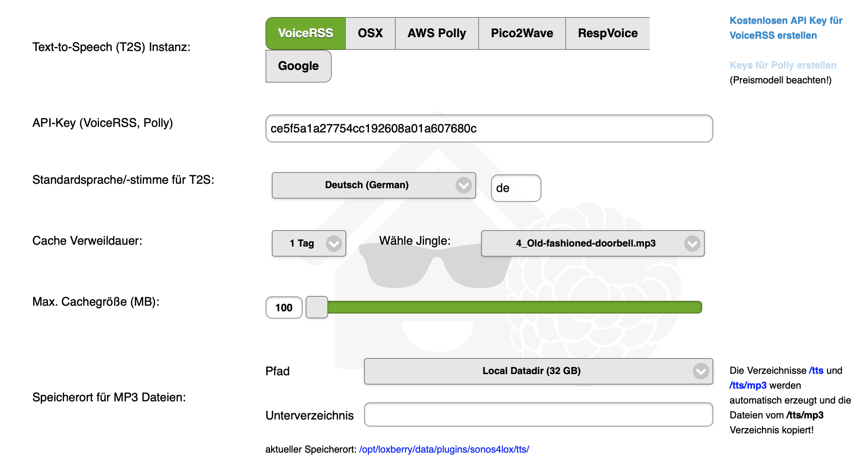Click the cache size field showing 100

coord(284,308)
